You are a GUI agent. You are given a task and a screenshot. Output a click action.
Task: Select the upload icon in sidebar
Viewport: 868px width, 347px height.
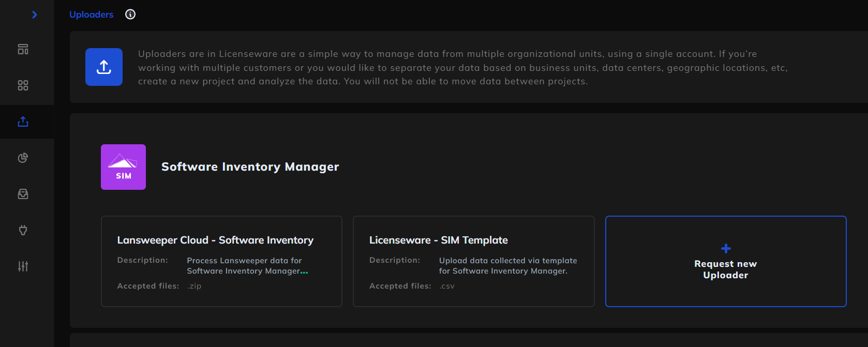[23, 122]
